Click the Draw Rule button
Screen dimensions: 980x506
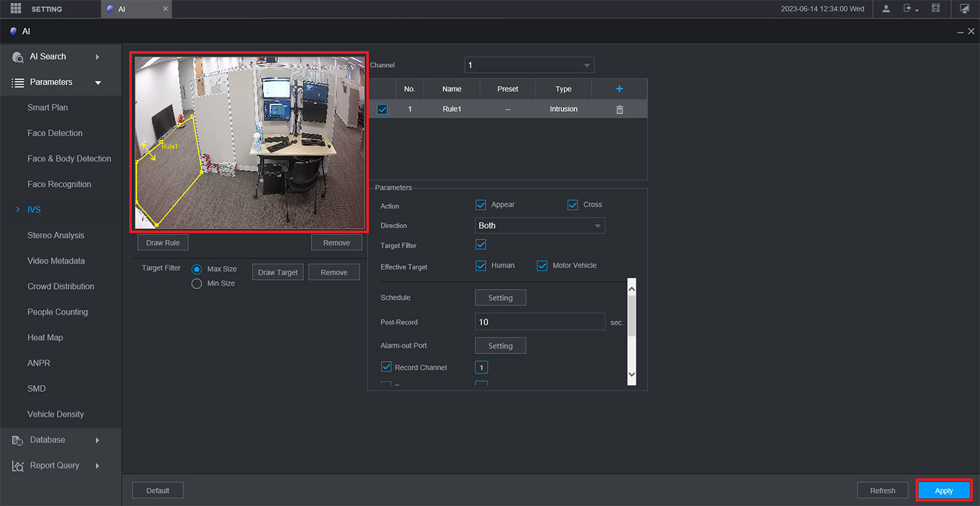(x=163, y=243)
